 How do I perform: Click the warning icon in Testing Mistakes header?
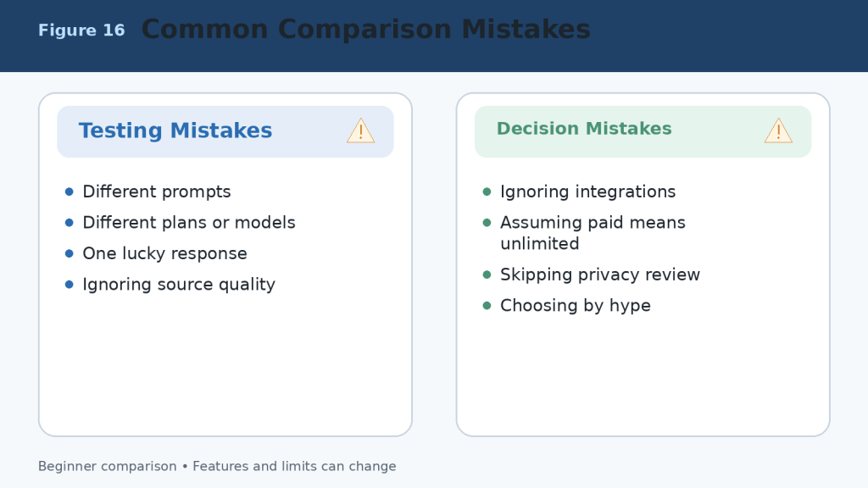(x=361, y=130)
